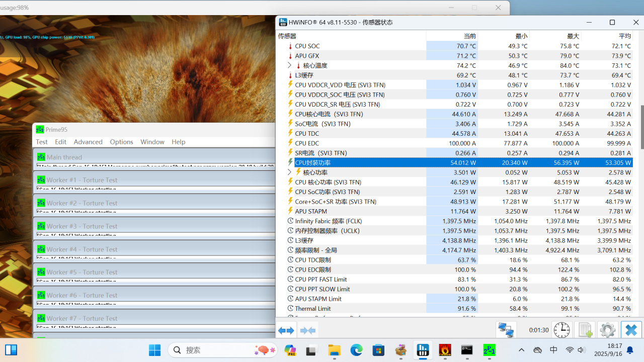
Task: Select the SoC电流 (SVI3 TFN) row
Action: 454,124
